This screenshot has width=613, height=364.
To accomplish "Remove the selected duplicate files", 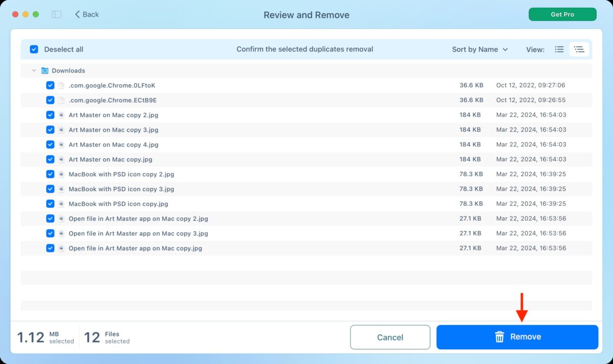I will click(517, 337).
